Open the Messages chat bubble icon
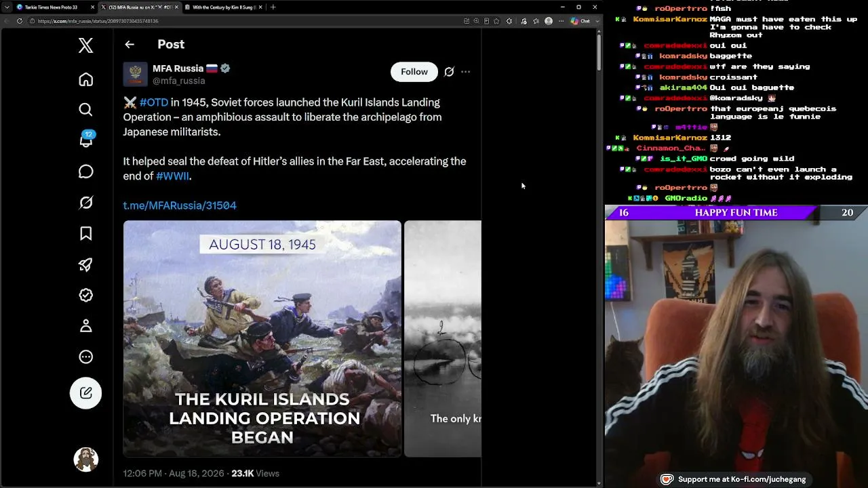 (x=85, y=171)
